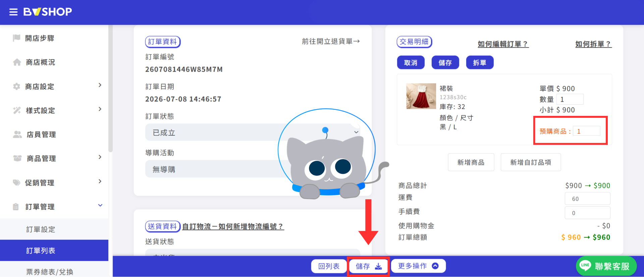The image size is (644, 277).
Task: Open the 更多操作 menu
Action: (418, 266)
